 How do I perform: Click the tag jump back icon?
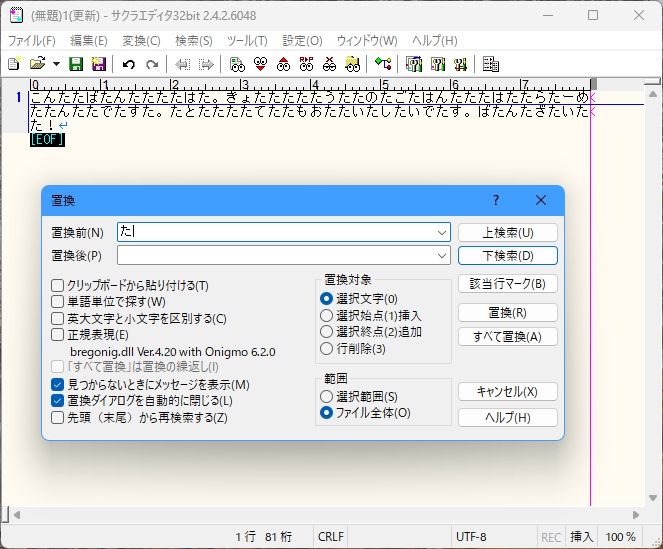pyautogui.click(x=182, y=64)
